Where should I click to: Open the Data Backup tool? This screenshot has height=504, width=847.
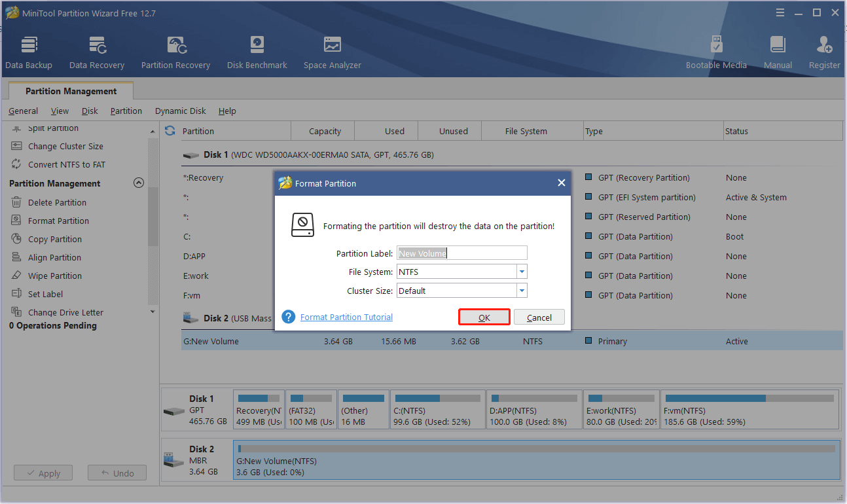29,53
